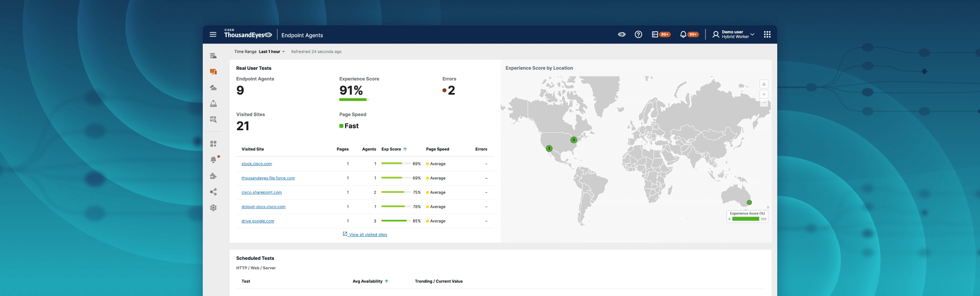Click the 78% value in dcloud-docs row
Screen dimensions: 980x296
[x=417, y=207]
